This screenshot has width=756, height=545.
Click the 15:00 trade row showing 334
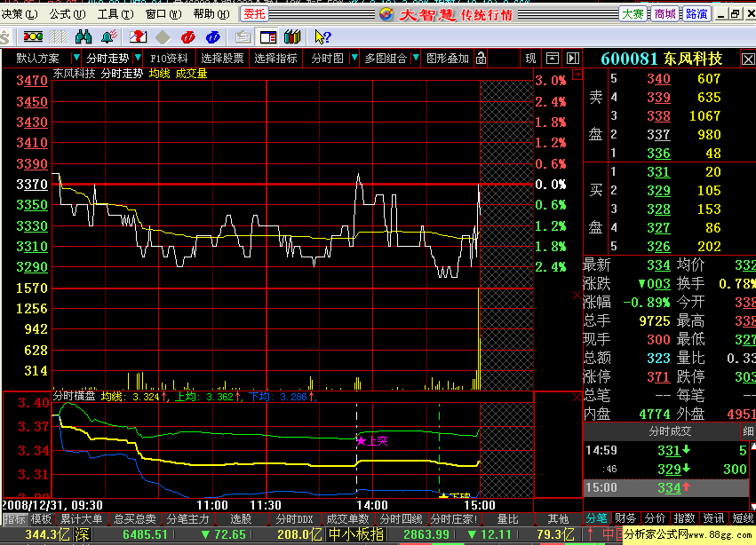(x=666, y=487)
